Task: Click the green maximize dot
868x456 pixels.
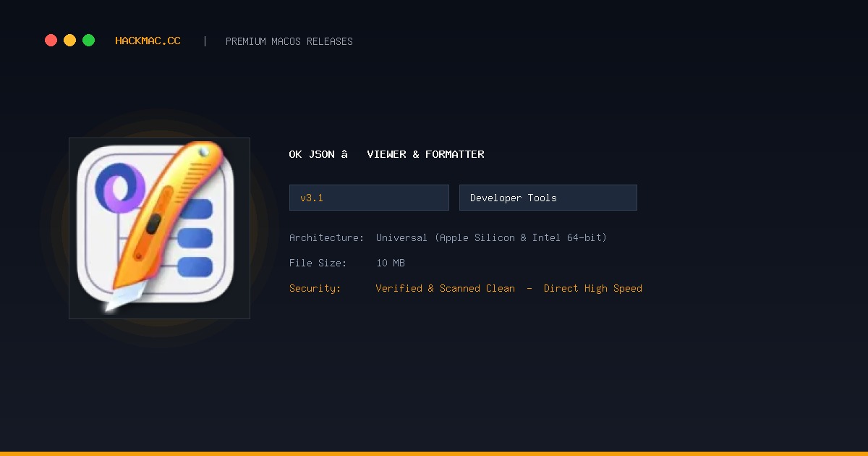Action: tap(88, 41)
